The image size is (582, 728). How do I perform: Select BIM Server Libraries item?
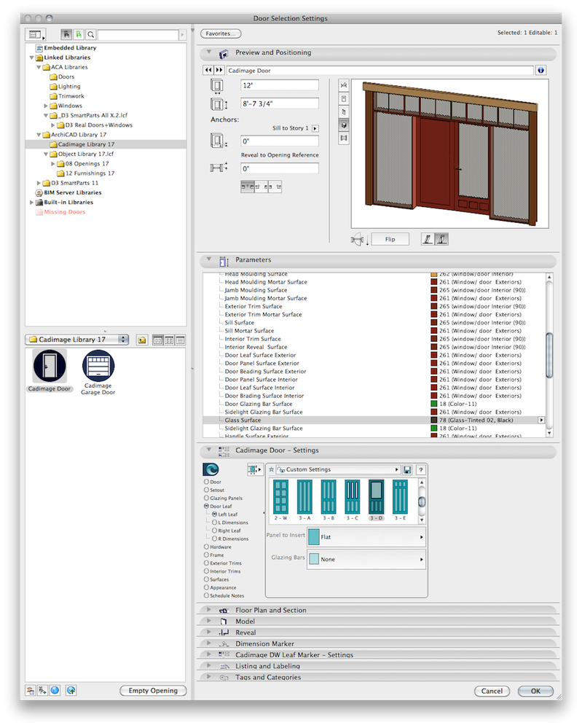point(68,192)
